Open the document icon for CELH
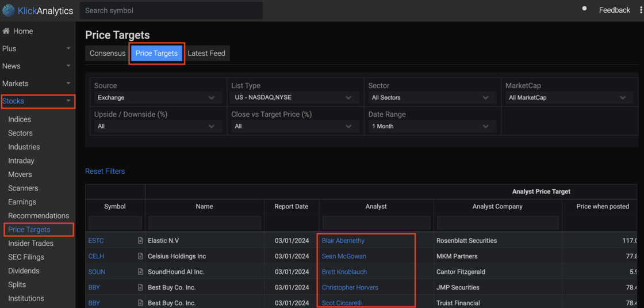Viewport: 644px width, 308px height. click(x=140, y=256)
